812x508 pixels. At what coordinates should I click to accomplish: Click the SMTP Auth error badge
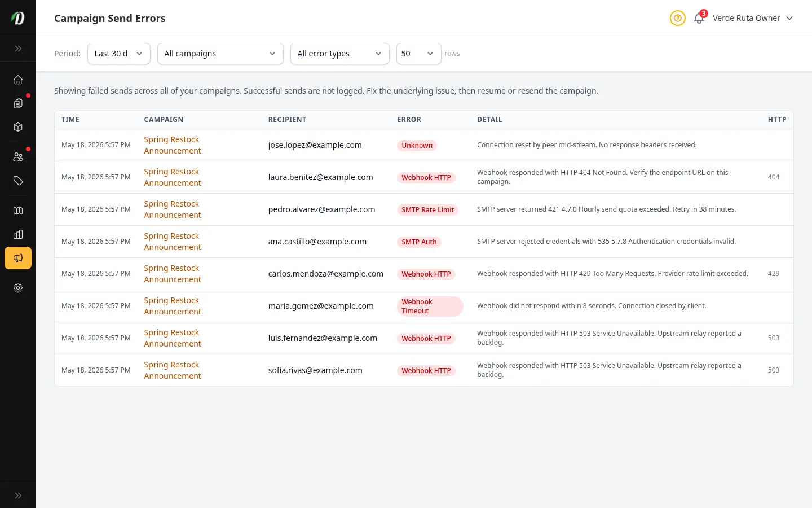(419, 242)
